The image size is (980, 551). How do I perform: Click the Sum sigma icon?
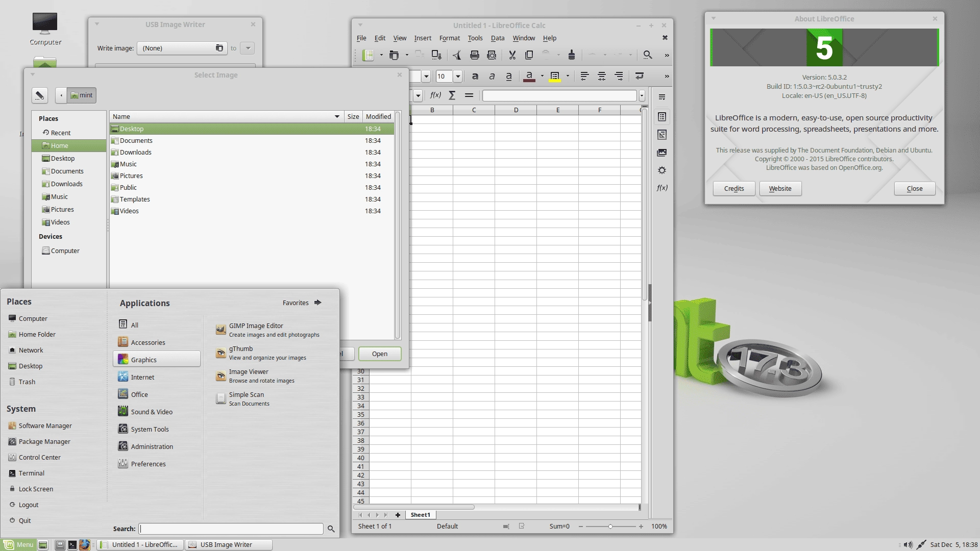click(x=452, y=95)
